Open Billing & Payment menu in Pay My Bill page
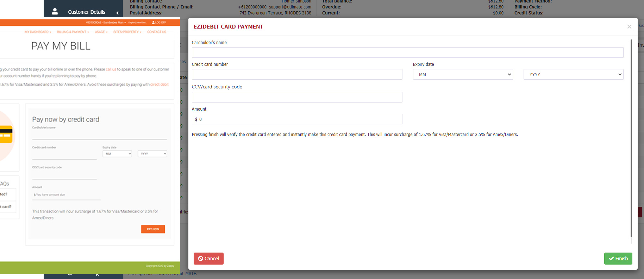Image resolution: width=644 pixels, height=279 pixels. (x=73, y=32)
